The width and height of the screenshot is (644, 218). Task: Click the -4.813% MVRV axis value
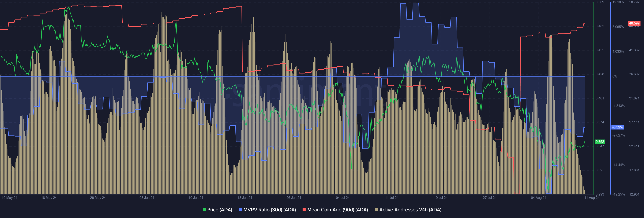click(619, 106)
